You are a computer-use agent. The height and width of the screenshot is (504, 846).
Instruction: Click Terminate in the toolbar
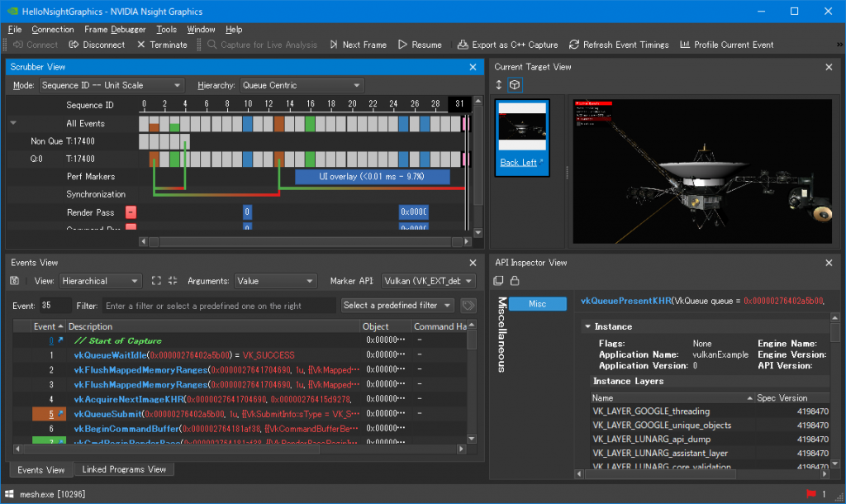coord(162,45)
